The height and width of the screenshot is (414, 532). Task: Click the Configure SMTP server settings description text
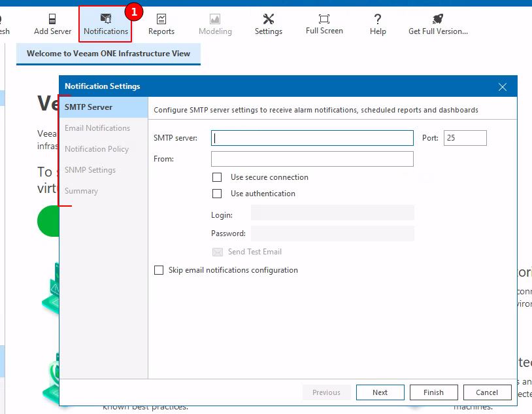tap(316, 110)
